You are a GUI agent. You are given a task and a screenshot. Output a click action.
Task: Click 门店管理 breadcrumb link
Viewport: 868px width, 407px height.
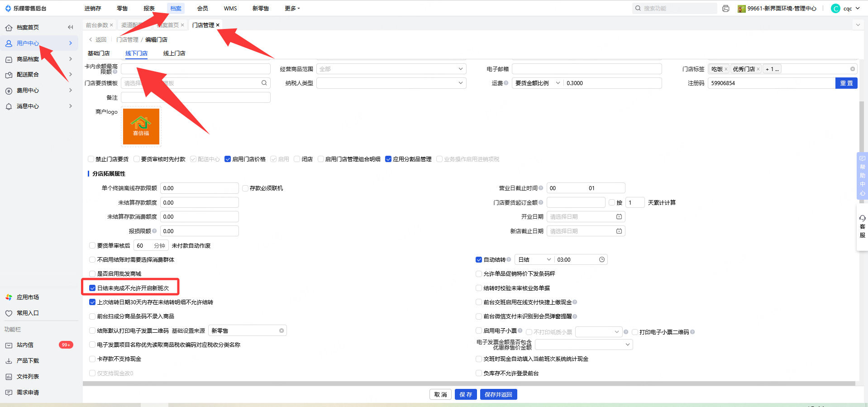[128, 40]
